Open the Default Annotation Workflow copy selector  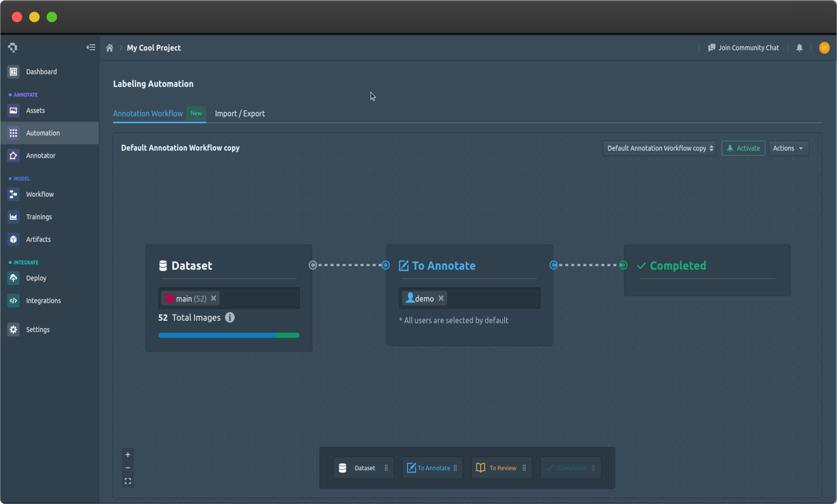[x=659, y=148]
